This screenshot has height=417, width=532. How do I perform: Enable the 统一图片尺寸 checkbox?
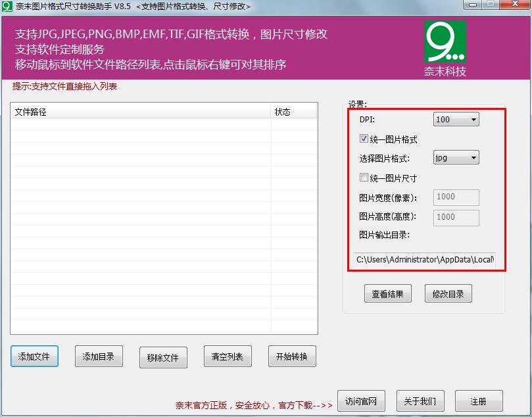(x=364, y=178)
